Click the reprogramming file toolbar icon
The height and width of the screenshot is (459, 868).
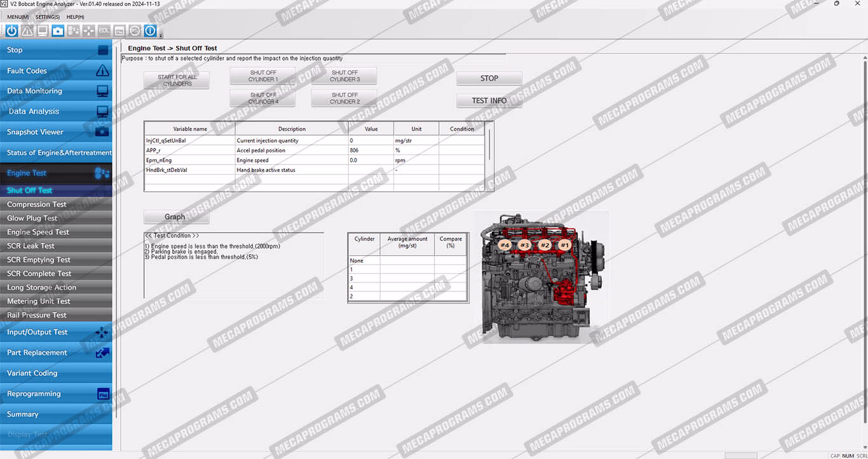pos(119,30)
